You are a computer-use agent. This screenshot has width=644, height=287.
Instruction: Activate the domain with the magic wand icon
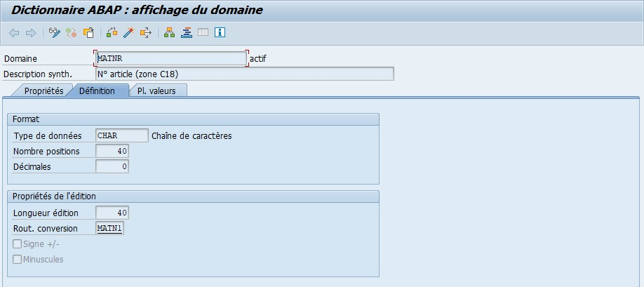point(128,32)
